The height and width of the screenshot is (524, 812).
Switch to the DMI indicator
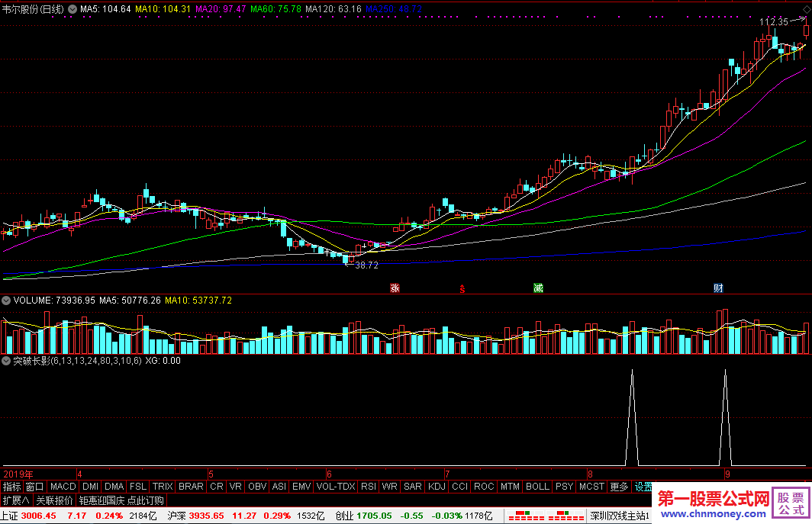pyautogui.click(x=91, y=487)
